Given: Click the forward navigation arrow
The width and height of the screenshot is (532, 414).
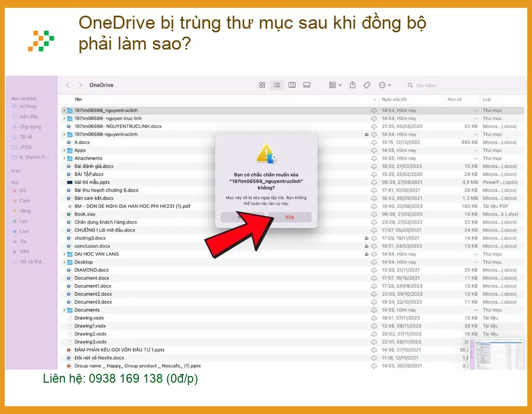Looking at the screenshot, I should (80, 85).
